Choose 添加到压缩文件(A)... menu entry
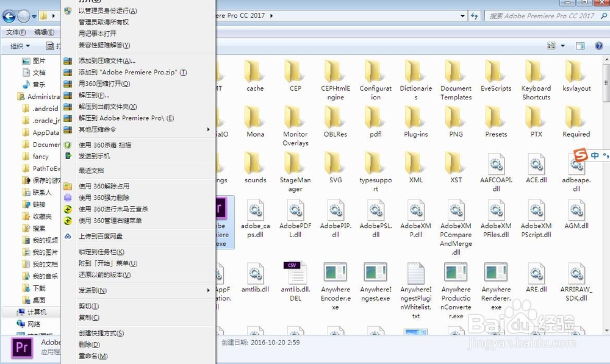The width and height of the screenshot is (610, 364). click(x=138, y=61)
